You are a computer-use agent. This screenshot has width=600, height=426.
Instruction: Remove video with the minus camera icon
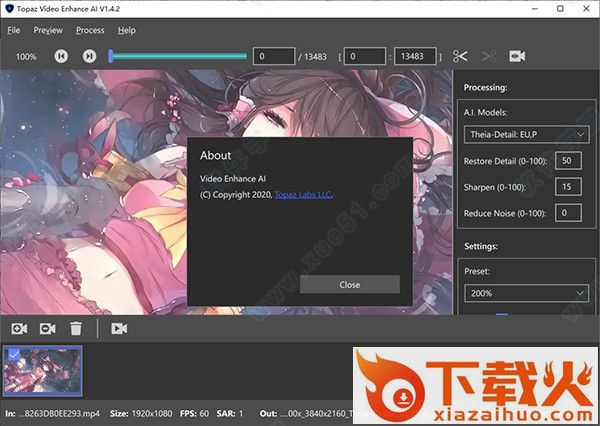click(47, 328)
